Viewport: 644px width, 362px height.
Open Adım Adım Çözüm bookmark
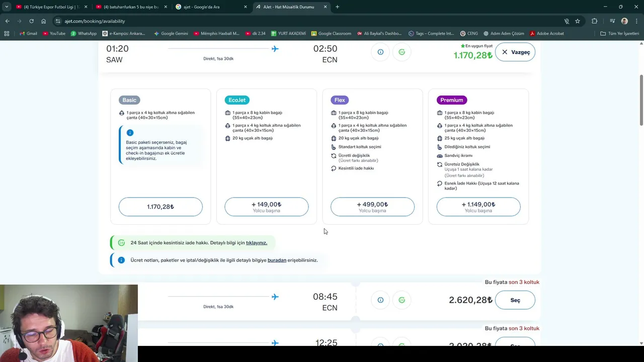tap(504, 34)
